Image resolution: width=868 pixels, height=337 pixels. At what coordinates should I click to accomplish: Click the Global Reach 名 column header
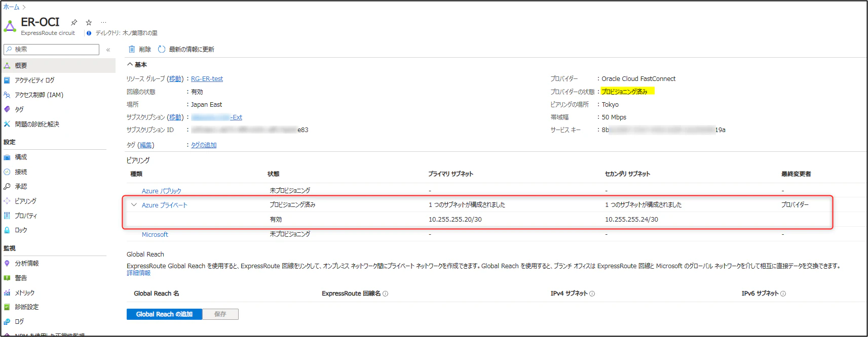tap(157, 293)
